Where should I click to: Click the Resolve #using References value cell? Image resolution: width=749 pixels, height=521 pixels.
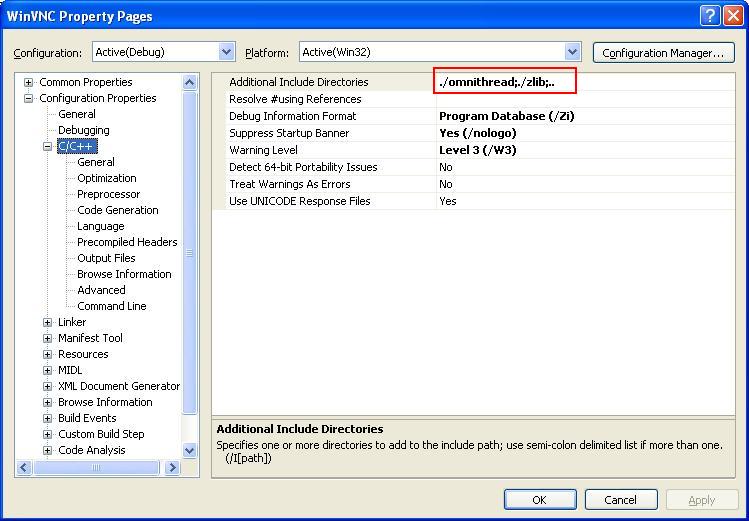pyautogui.click(x=586, y=99)
